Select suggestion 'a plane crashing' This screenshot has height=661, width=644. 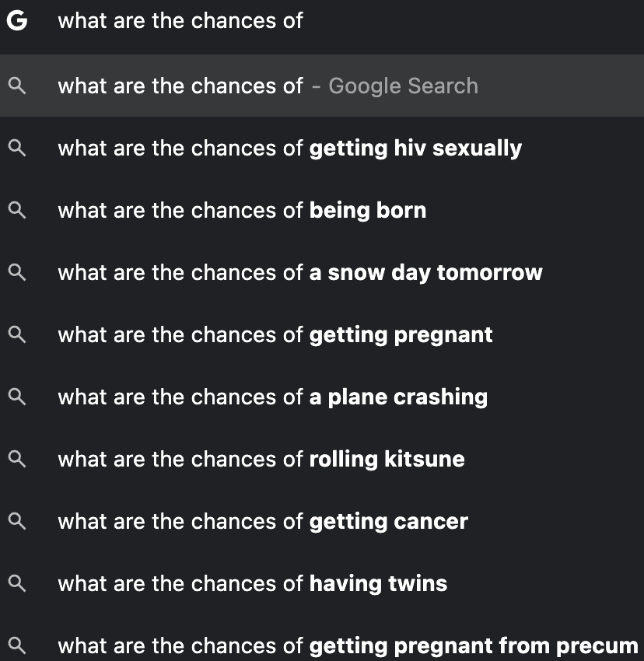[x=272, y=397]
